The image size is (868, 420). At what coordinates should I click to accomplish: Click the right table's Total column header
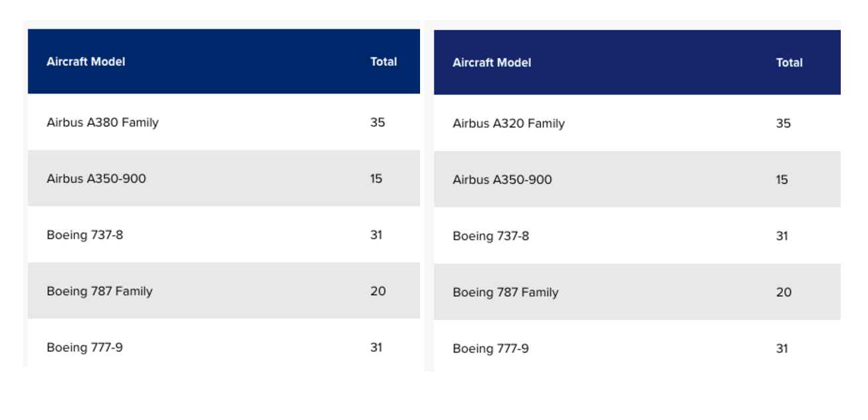[790, 63]
